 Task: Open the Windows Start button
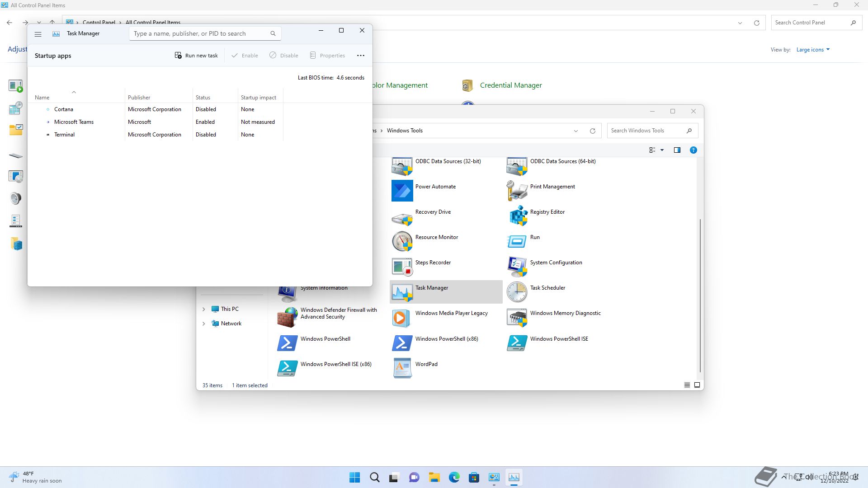pos(355,477)
